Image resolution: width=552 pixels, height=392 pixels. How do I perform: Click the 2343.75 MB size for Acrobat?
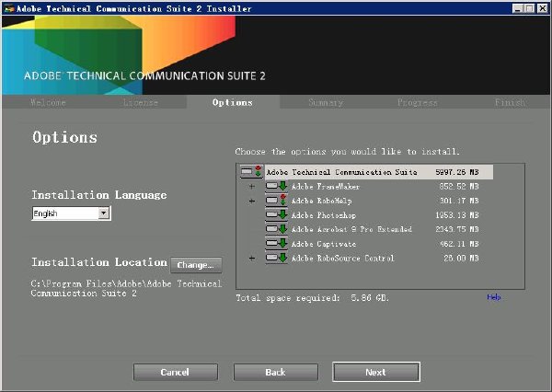click(x=457, y=229)
